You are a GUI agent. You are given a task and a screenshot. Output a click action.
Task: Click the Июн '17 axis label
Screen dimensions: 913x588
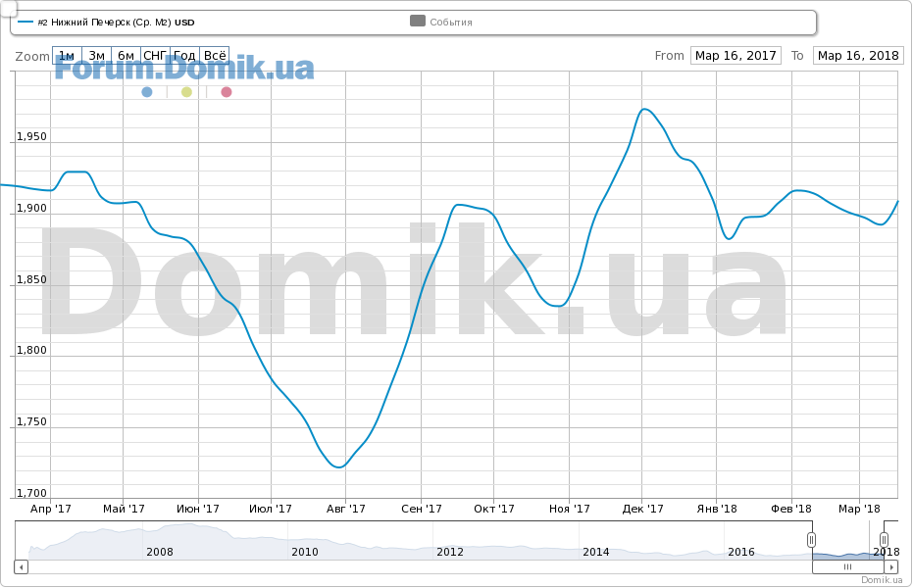[198, 509]
